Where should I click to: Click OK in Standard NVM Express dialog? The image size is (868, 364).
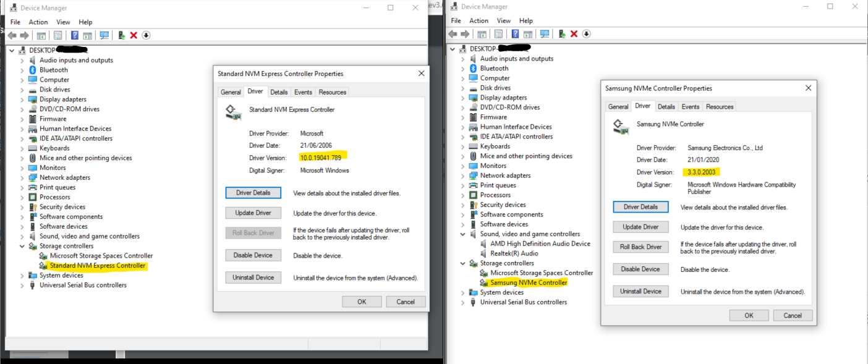point(362,302)
